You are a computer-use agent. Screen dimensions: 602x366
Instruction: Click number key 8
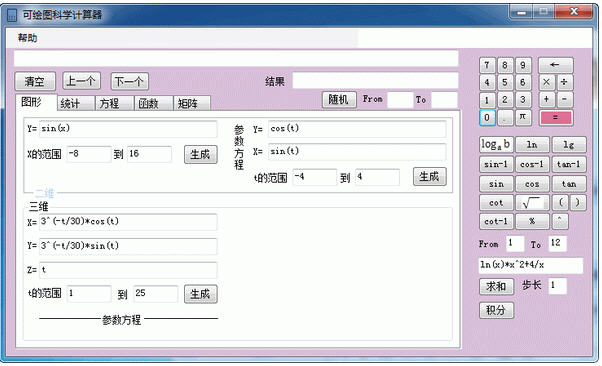pos(505,65)
